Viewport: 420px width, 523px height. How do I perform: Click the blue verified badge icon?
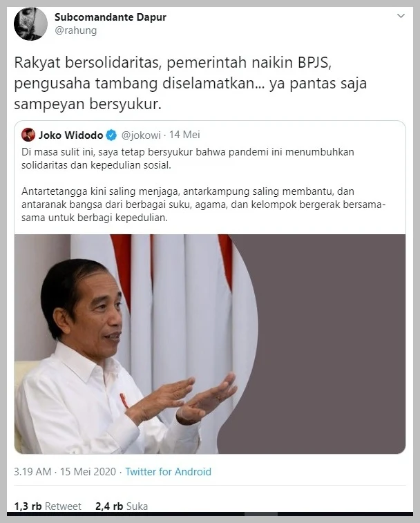111,135
